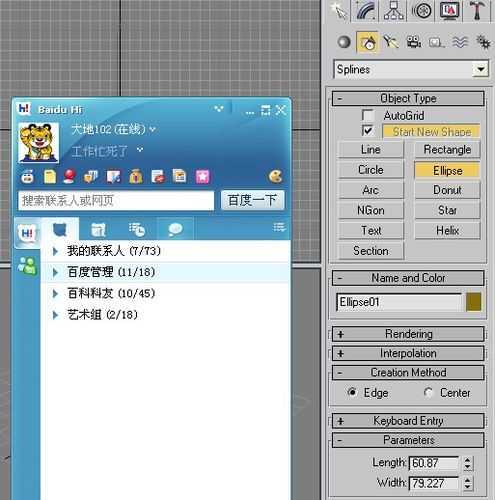The width and height of the screenshot is (495, 500).
Task: Switch to the Motion panel tab
Action: (x=422, y=11)
